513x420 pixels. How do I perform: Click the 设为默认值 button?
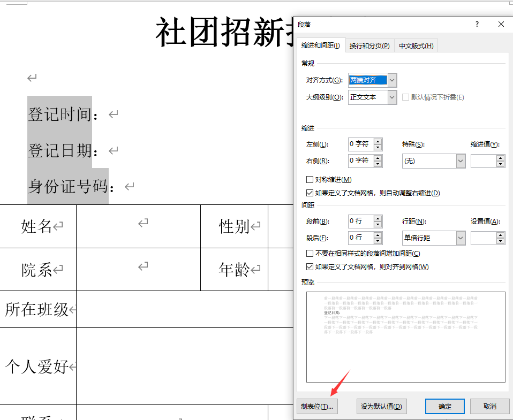coord(381,406)
